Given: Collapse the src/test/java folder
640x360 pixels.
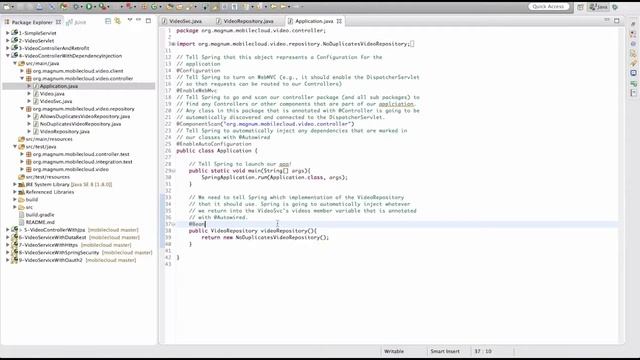Looking at the screenshot, I should point(15,147).
